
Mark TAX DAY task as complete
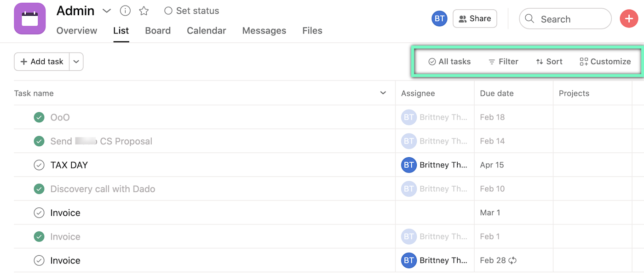click(x=39, y=165)
